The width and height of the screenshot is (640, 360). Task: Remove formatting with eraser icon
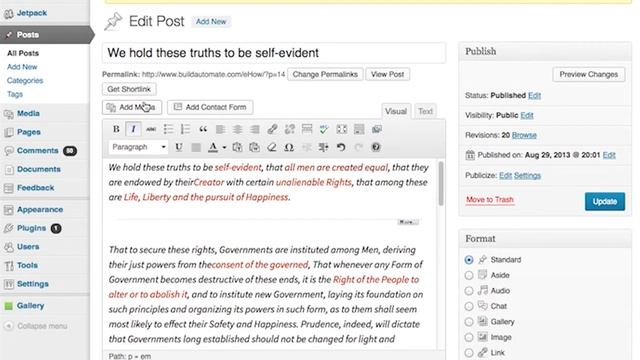271,147
